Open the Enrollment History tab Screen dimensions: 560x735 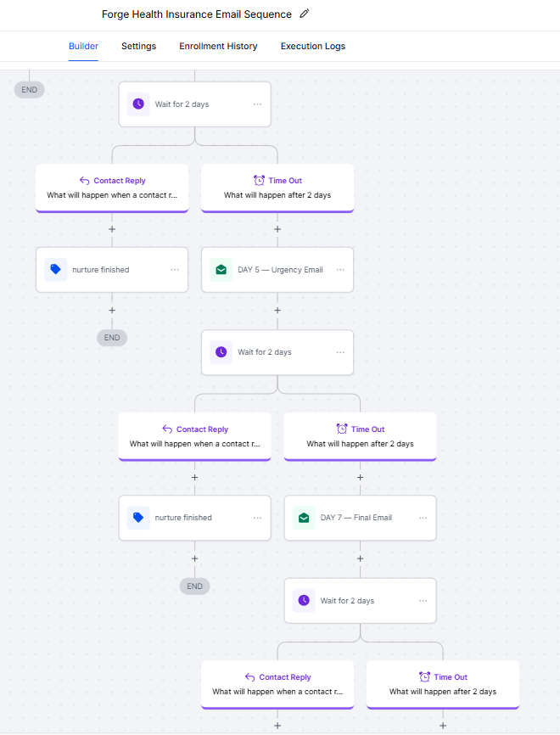pyautogui.click(x=218, y=46)
